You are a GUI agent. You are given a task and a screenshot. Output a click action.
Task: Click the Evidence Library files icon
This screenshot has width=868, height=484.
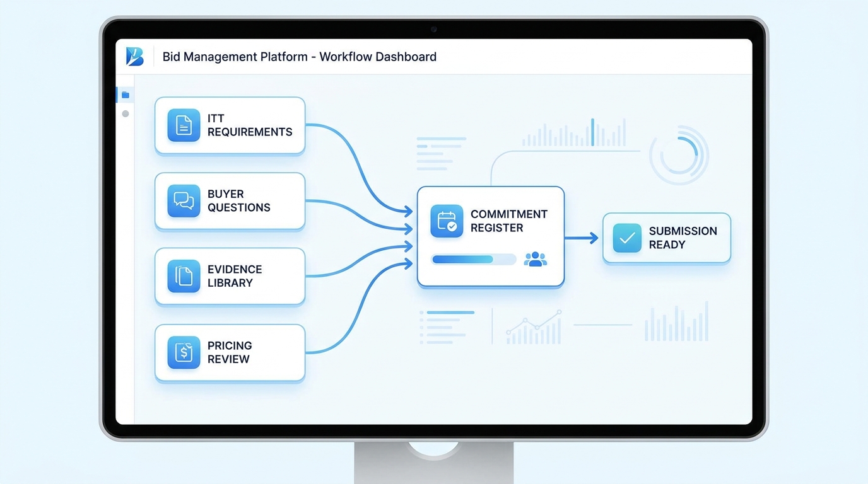pos(184,276)
